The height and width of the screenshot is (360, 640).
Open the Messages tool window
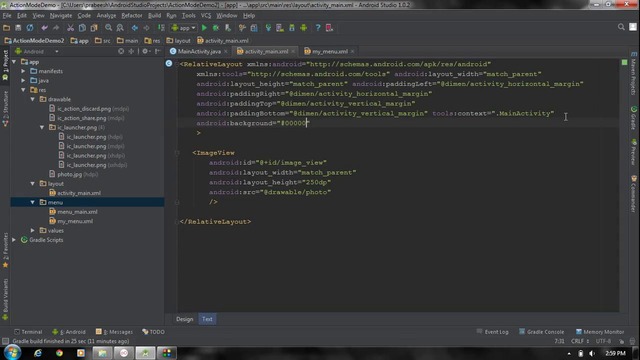coord(114,332)
